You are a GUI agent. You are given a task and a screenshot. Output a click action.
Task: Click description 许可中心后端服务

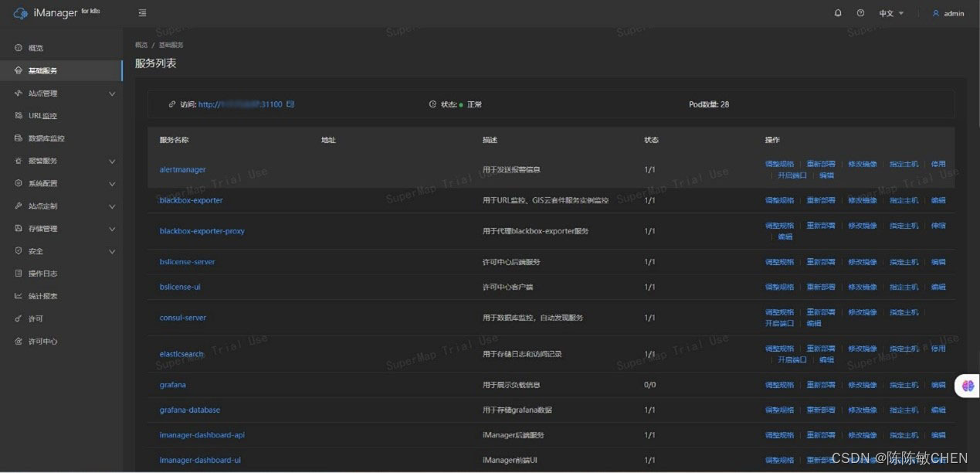511,262
